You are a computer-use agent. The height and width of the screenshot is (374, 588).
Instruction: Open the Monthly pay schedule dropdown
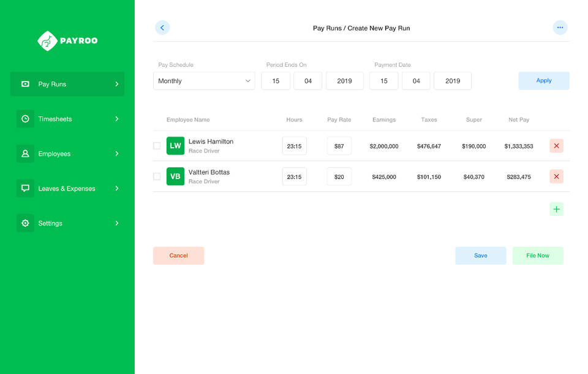[204, 81]
